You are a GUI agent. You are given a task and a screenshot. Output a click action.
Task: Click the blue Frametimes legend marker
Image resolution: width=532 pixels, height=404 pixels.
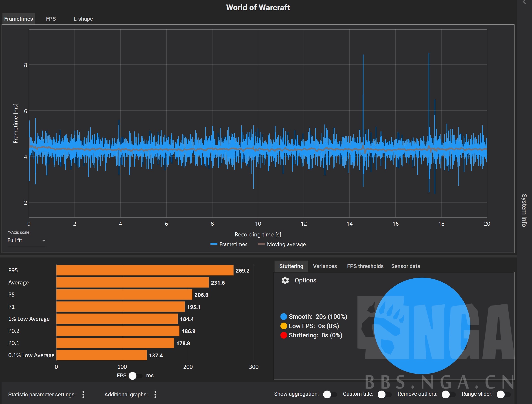(214, 244)
